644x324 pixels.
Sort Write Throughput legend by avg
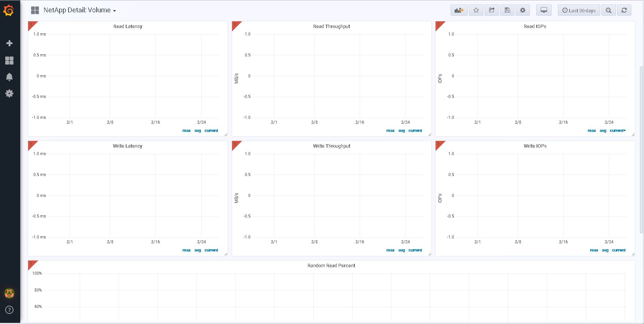[402, 250]
